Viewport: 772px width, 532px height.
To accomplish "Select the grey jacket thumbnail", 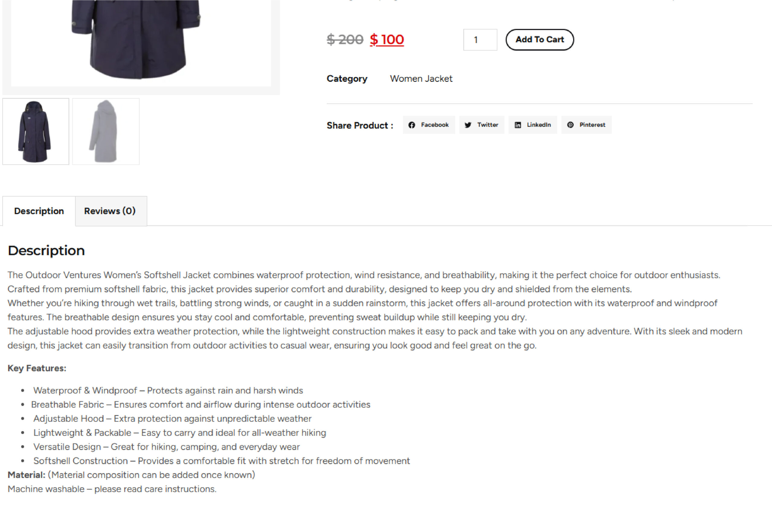I will click(106, 131).
